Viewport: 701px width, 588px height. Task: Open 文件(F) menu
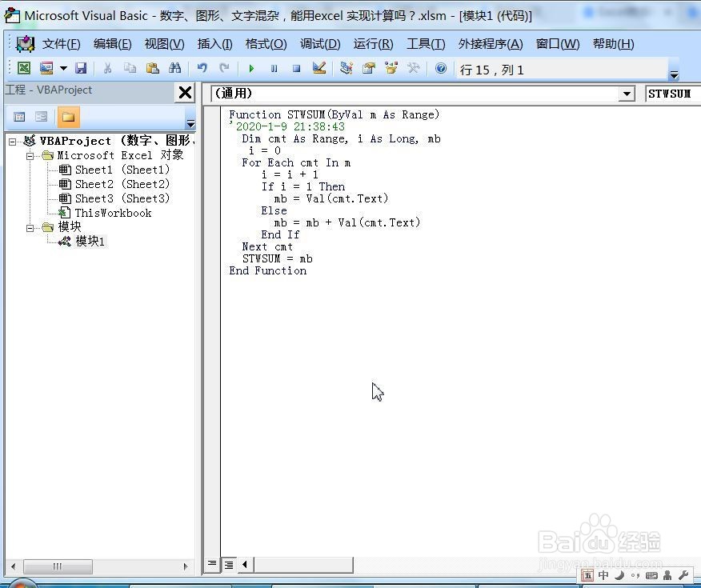(62, 44)
